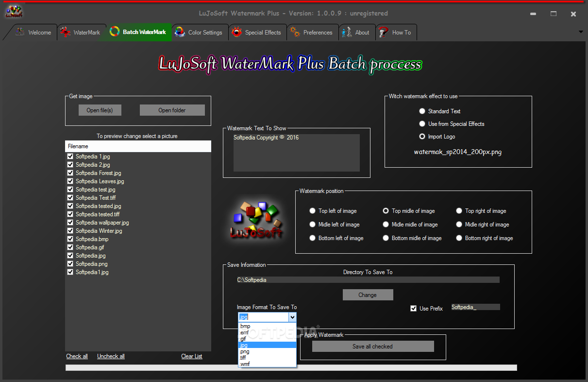Select .wmf format from list
588x382 pixels.
267,364
